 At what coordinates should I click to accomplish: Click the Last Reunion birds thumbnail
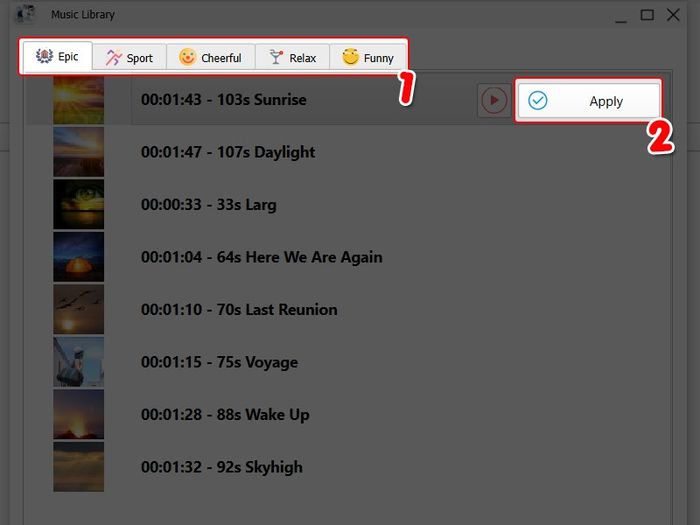click(79, 309)
